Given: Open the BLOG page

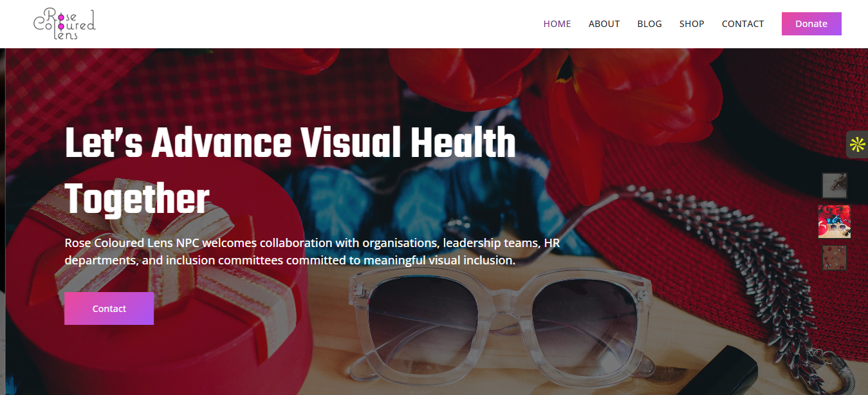Looking at the screenshot, I should click(x=650, y=24).
